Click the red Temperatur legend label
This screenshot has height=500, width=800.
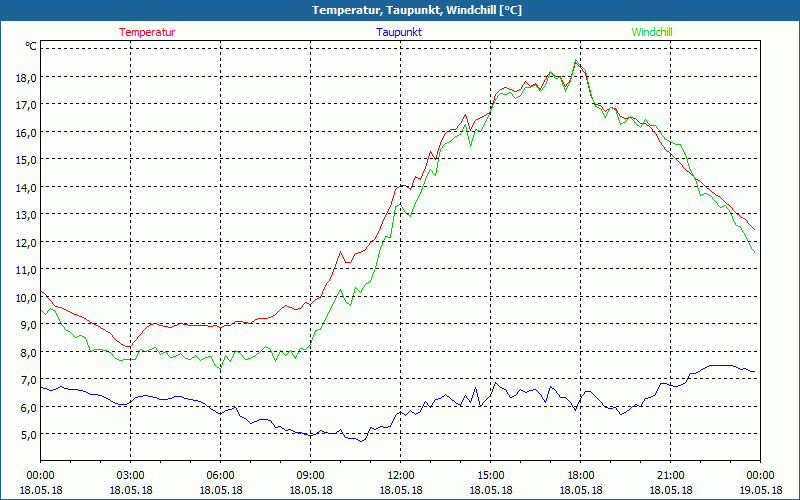tap(147, 32)
